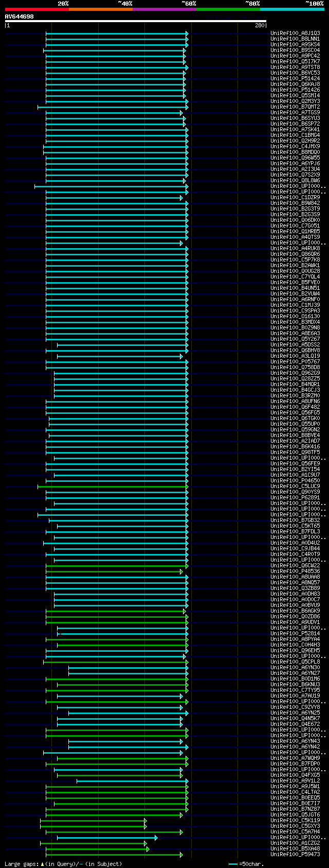This screenshot has height=868, width=329.
Task: Select label UniRef100_A1CZG2
Action: 295,843
